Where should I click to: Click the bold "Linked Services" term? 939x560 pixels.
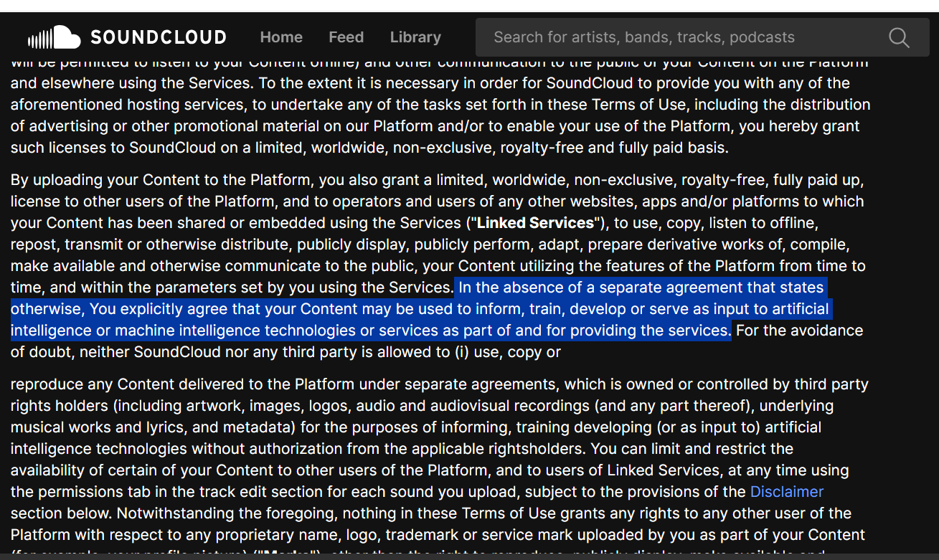[x=535, y=223]
